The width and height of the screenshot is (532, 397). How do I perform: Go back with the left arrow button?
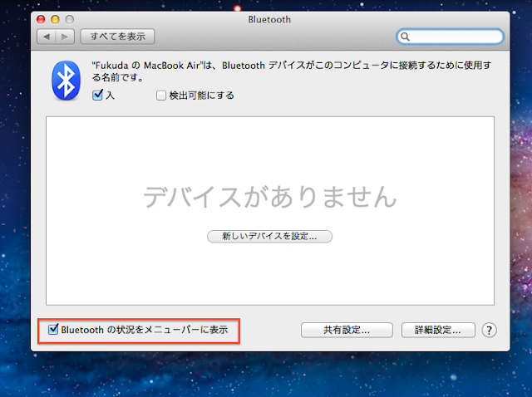coord(47,37)
